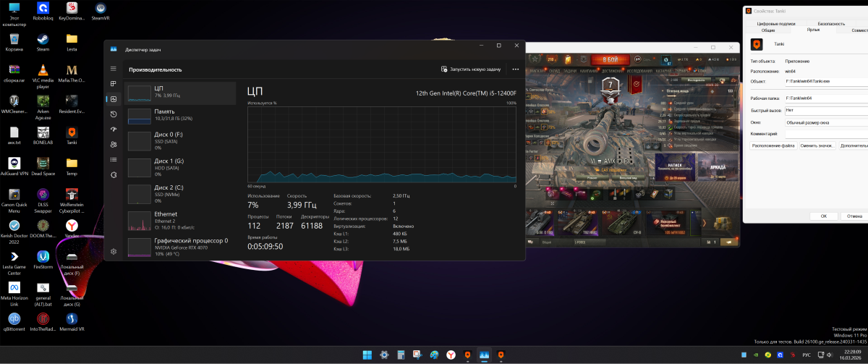Open Task Manager settings gear
Screen dimensions: 868x364
coord(114,251)
